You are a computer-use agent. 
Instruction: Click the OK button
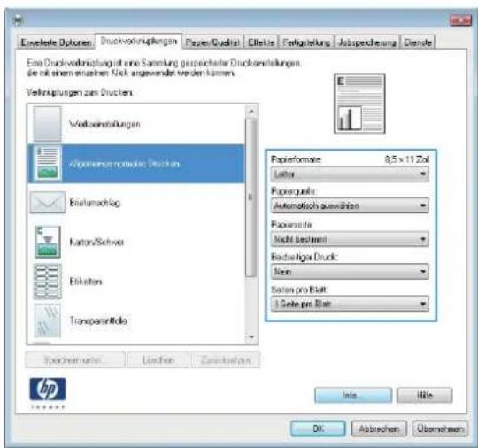[318, 429]
